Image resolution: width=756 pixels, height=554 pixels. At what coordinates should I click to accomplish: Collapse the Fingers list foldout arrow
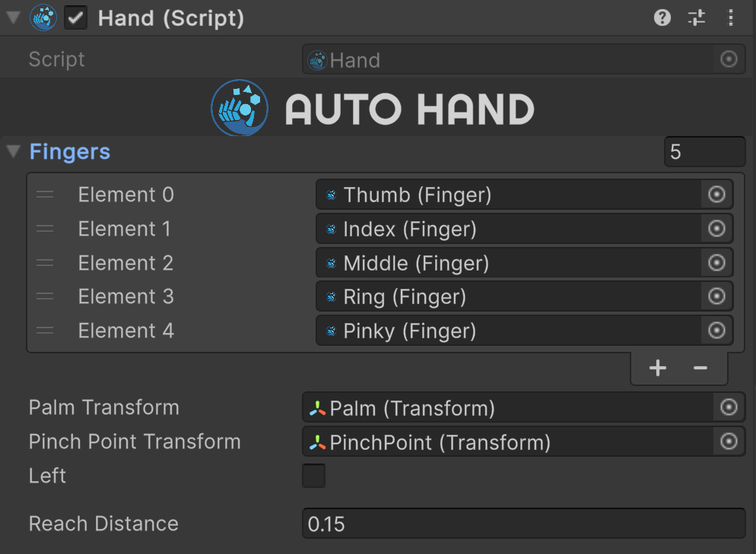(x=13, y=151)
